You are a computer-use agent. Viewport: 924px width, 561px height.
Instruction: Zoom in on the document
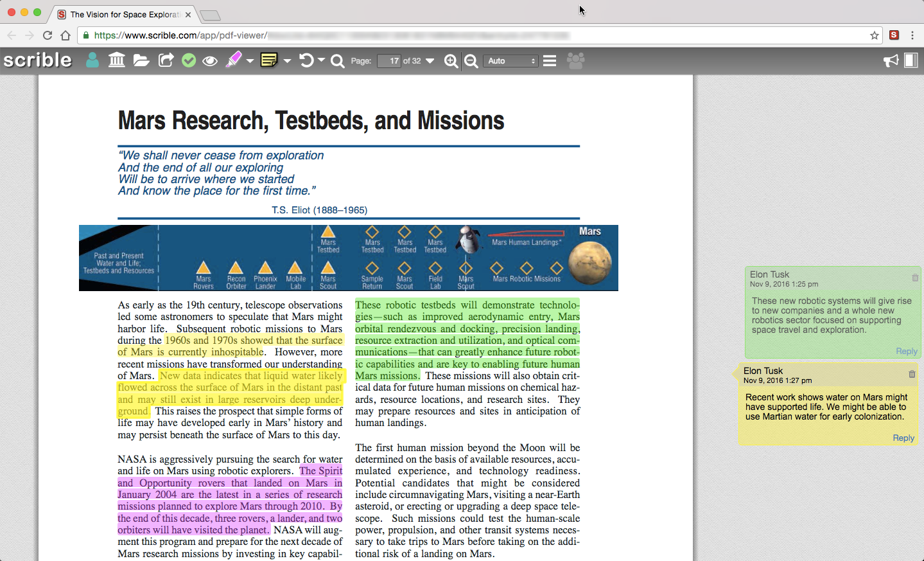(x=451, y=61)
